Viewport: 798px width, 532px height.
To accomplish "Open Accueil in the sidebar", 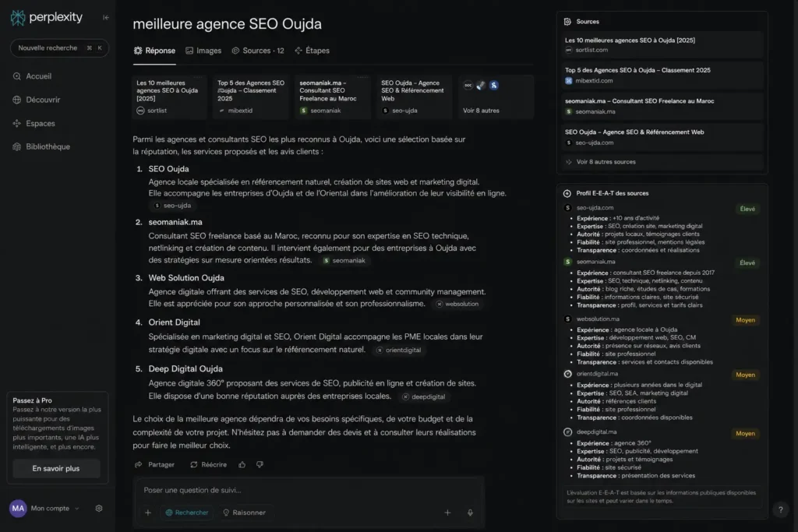I will click(33, 76).
